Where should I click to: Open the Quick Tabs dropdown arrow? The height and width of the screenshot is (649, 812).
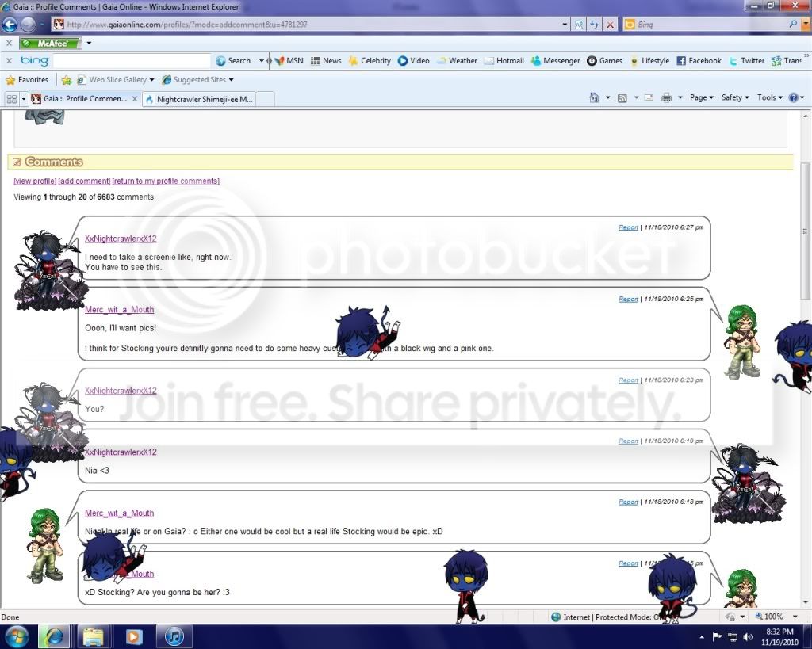tap(23, 98)
